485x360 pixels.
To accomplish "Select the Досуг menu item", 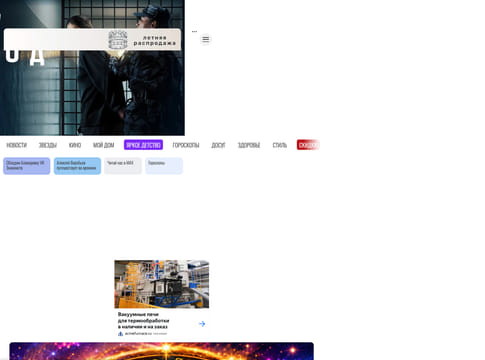I will tap(219, 145).
